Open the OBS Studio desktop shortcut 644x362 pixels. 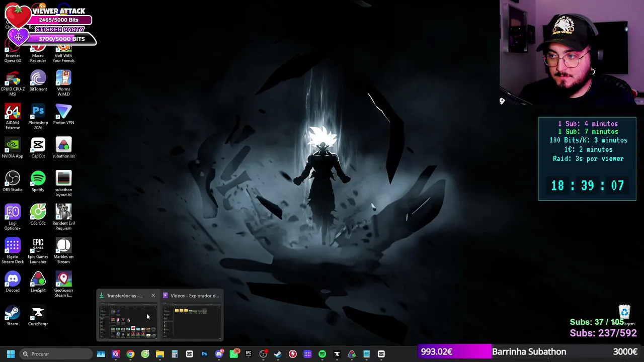[13, 182]
